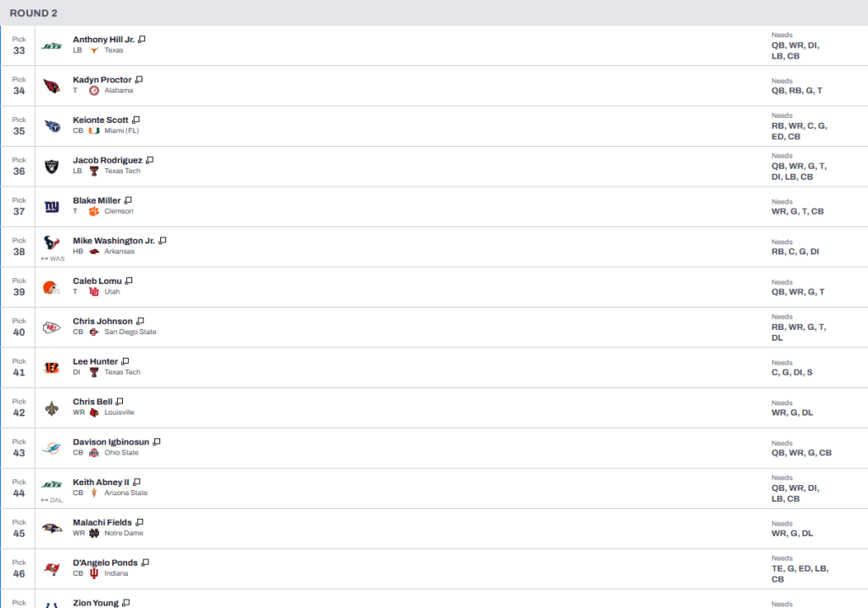Select the Buccaneers flag logo at pick 46
Viewport: 868px width, 608px height.
pyautogui.click(x=52, y=569)
